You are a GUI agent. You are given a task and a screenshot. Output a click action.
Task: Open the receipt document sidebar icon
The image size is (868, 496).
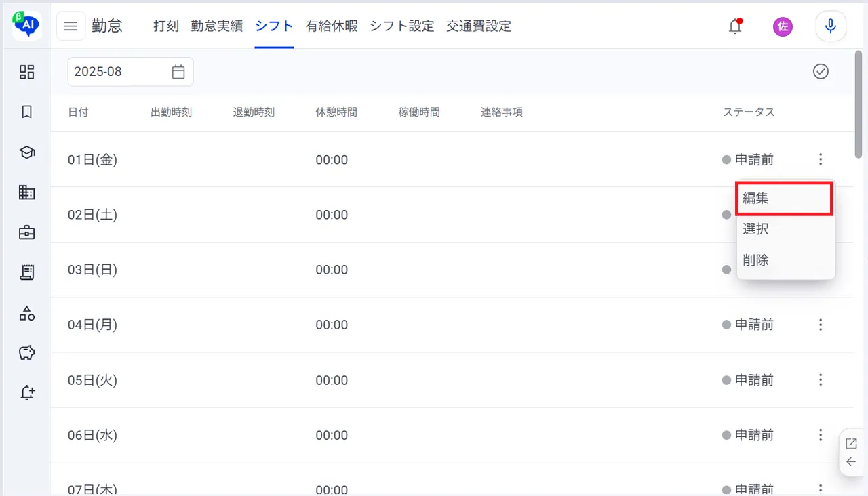tap(26, 272)
